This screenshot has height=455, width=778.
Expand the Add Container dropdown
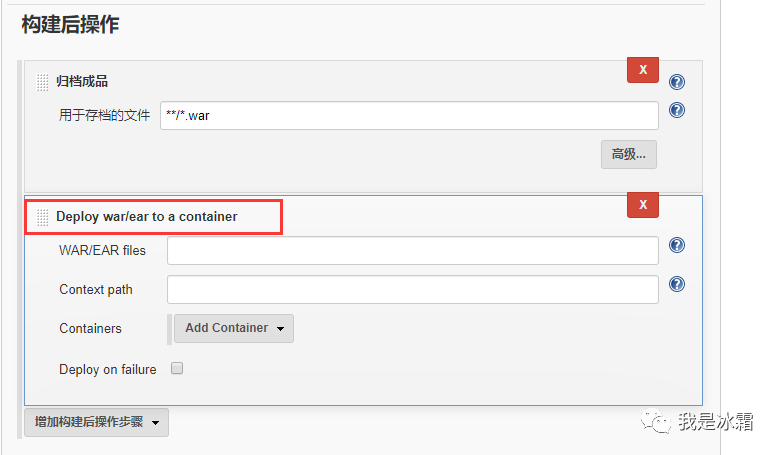(234, 328)
